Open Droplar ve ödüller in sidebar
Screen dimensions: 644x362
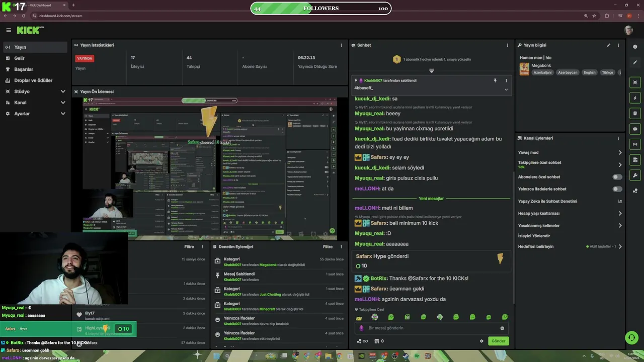coord(34,80)
